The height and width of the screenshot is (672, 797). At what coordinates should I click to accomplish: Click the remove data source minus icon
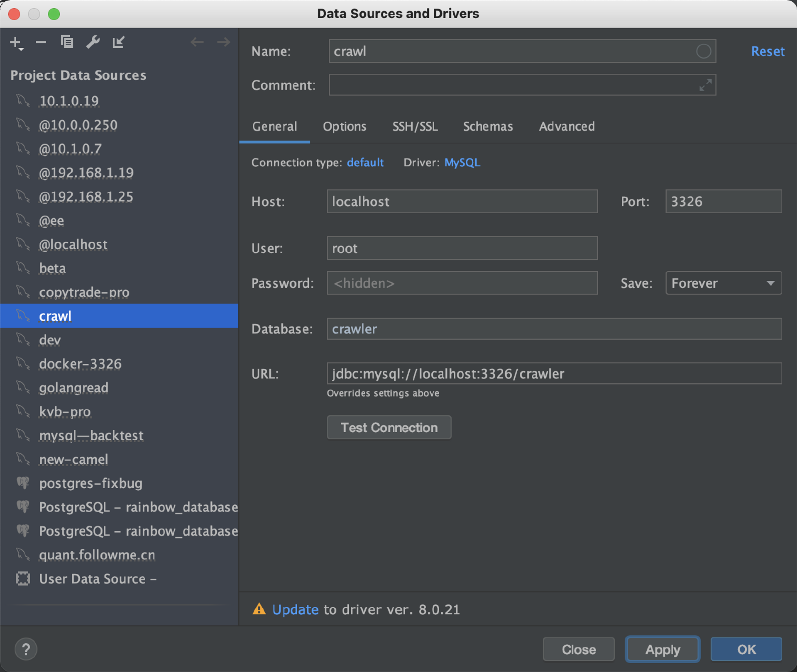(x=41, y=42)
